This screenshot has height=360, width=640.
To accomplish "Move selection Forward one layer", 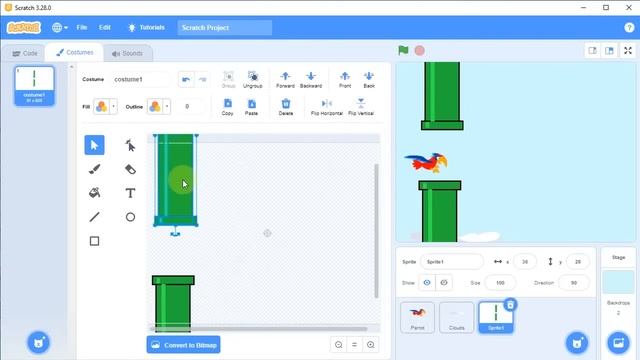I will pyautogui.click(x=285, y=80).
